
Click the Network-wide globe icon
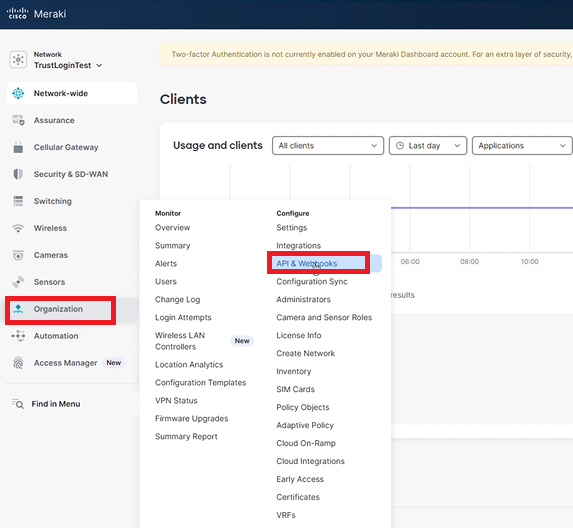tap(18, 93)
